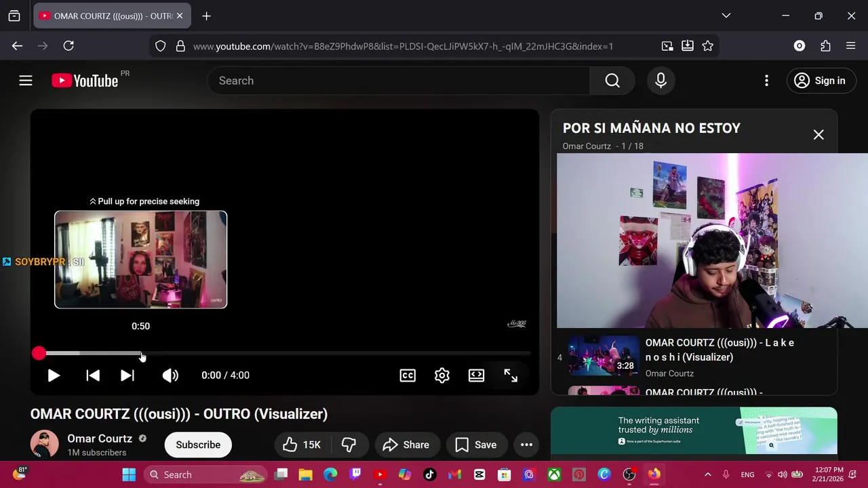List all tabs dropdown arrow

pos(726,16)
